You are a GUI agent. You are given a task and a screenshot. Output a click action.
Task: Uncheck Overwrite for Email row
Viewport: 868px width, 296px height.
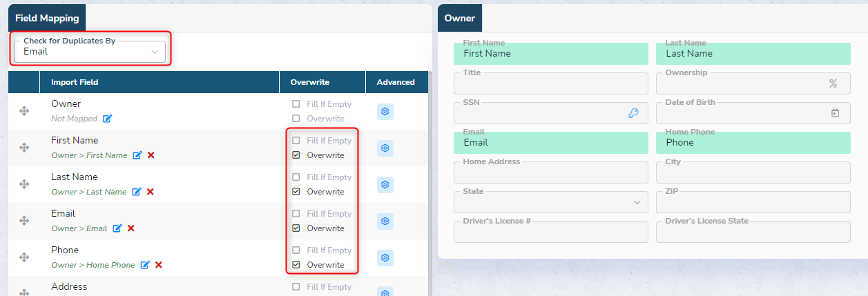(296, 228)
